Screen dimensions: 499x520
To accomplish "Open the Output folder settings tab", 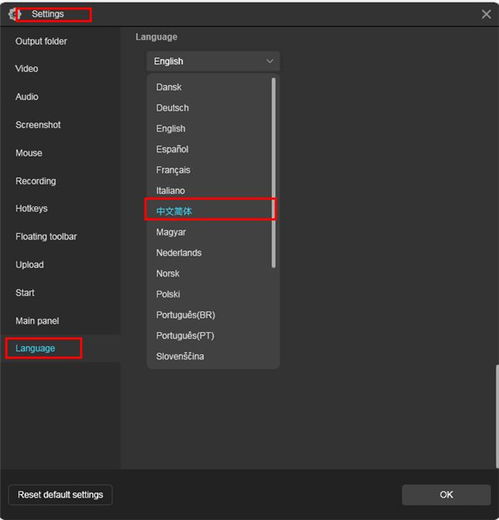I will click(41, 41).
